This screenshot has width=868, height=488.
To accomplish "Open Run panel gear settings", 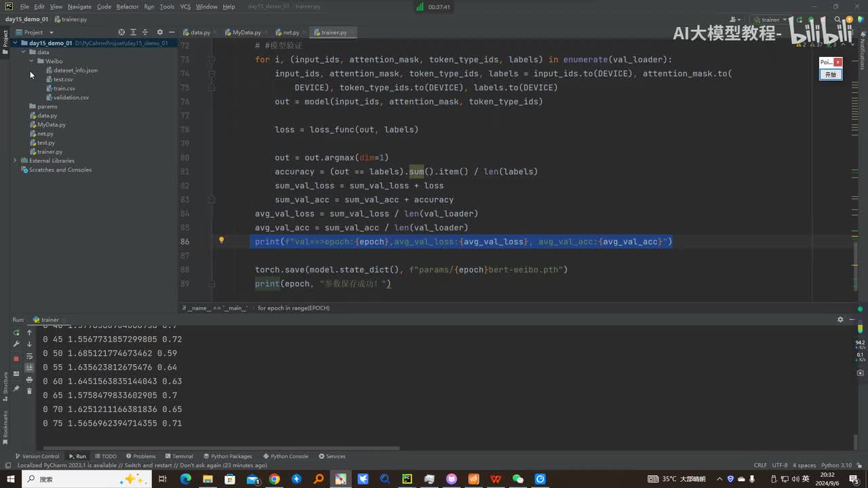I will click(840, 319).
